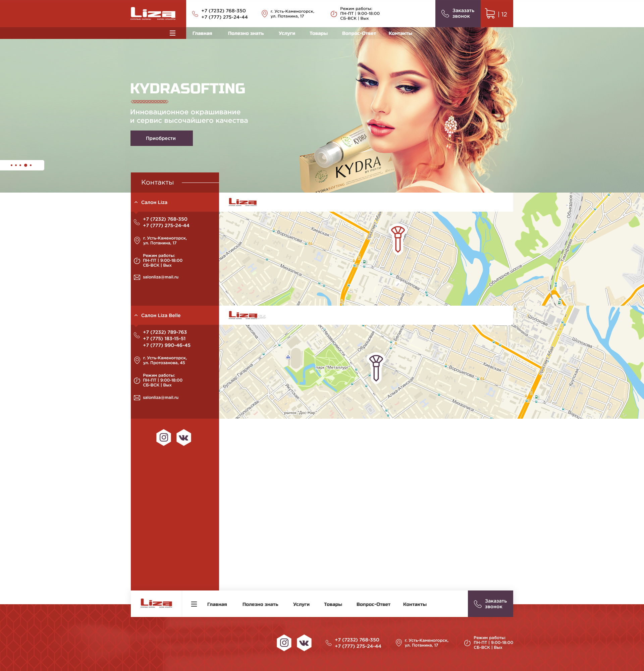This screenshot has width=644, height=671.
Task: Click the Liza logo in footer bar
Action: tap(156, 604)
